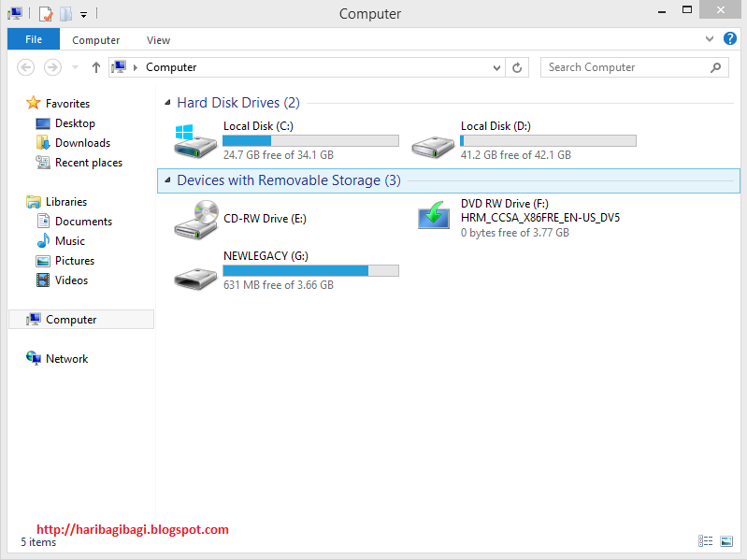Image resolution: width=747 pixels, height=560 pixels.
Task: Expand the address bar breadcrumb arrow before Computer
Action: (136, 67)
